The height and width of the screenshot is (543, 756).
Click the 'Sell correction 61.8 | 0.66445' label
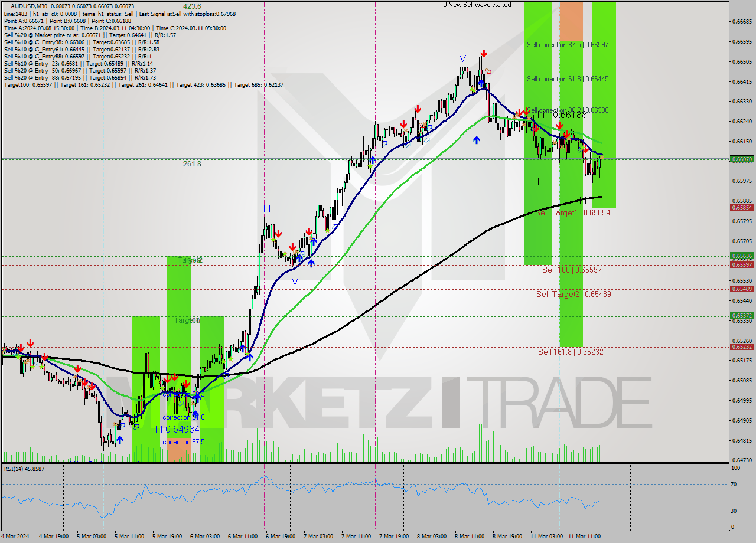568,78
